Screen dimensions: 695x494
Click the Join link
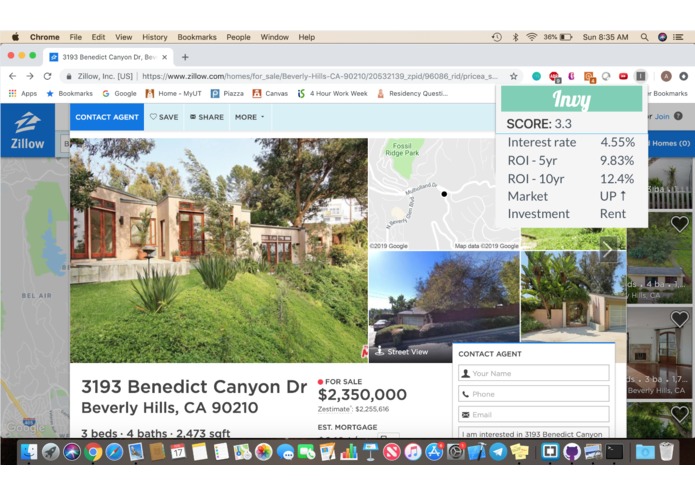coord(662,117)
